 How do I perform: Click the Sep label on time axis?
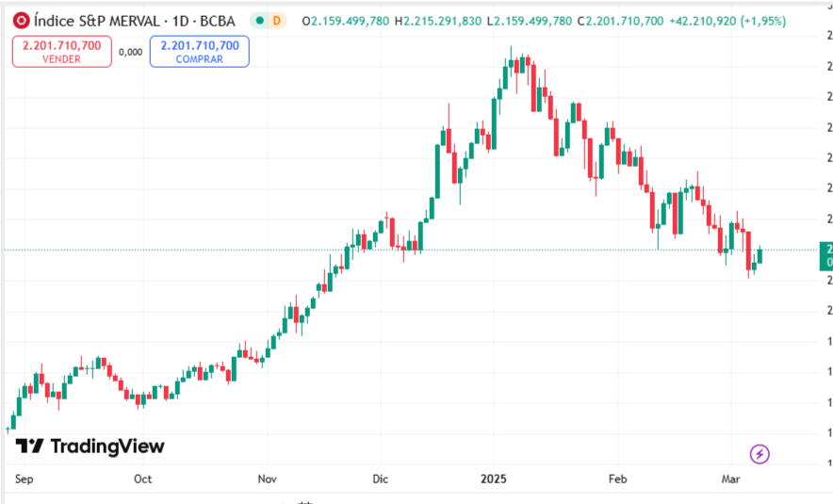24,480
